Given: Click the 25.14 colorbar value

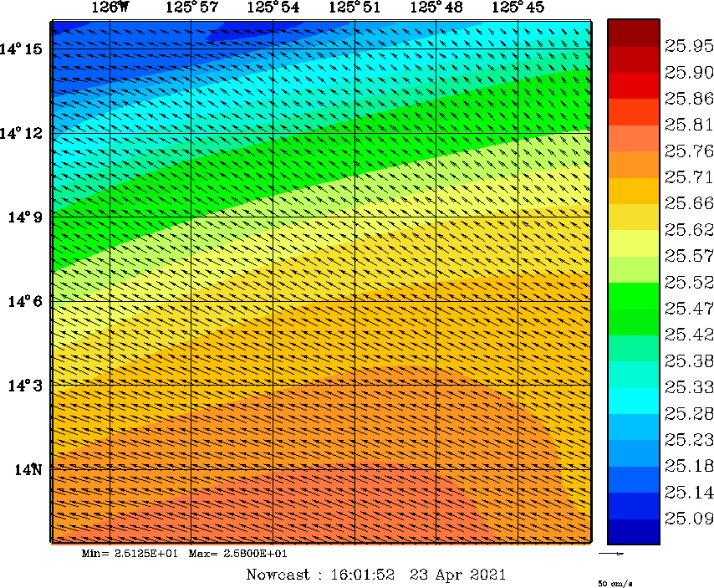Looking at the screenshot, I should [x=689, y=493].
